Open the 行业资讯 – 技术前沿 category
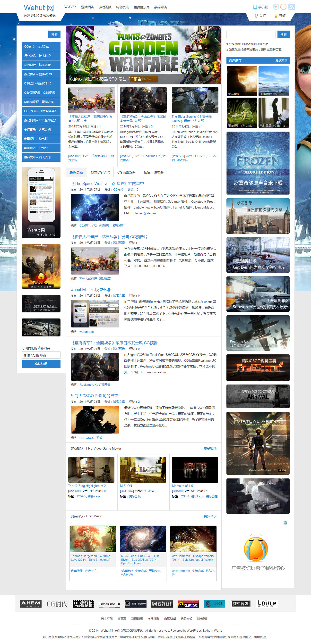The height and width of the screenshot is (644, 311). [41, 56]
